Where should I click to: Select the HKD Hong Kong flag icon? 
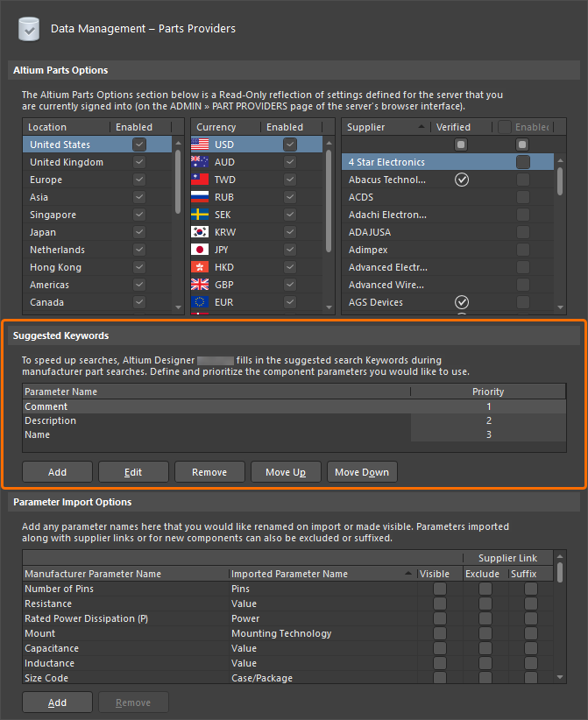tap(200, 267)
